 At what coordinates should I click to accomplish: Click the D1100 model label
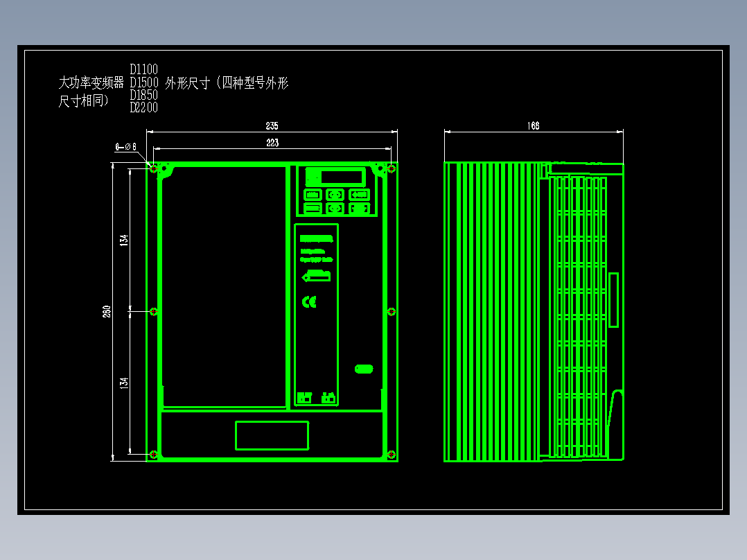pyautogui.click(x=144, y=69)
